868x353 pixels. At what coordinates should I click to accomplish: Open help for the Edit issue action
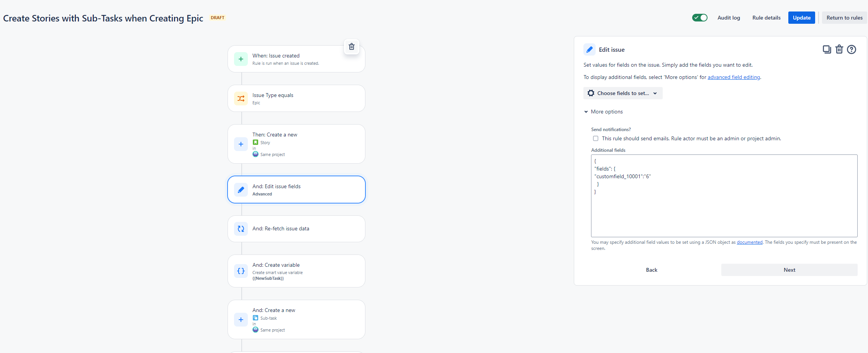coord(851,49)
